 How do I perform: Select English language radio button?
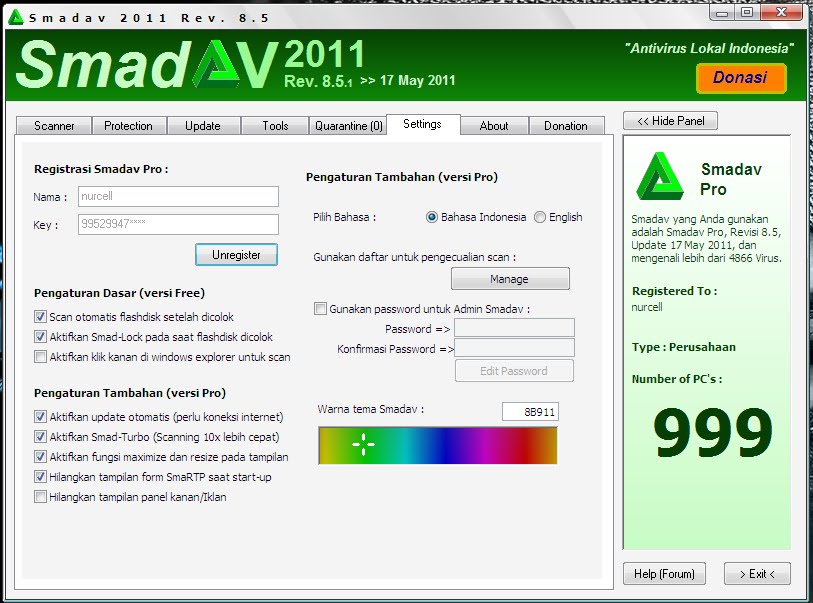(x=540, y=217)
